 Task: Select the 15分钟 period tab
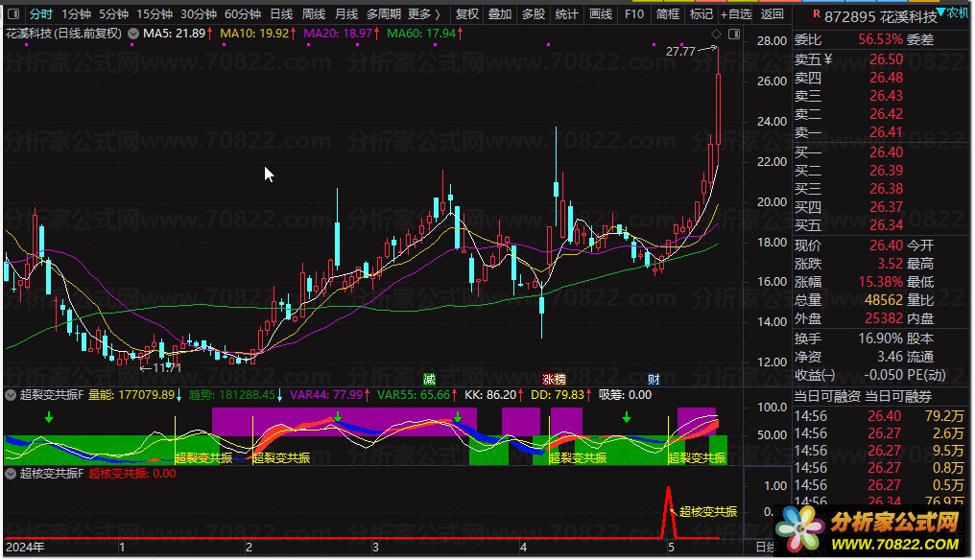pyautogui.click(x=155, y=13)
